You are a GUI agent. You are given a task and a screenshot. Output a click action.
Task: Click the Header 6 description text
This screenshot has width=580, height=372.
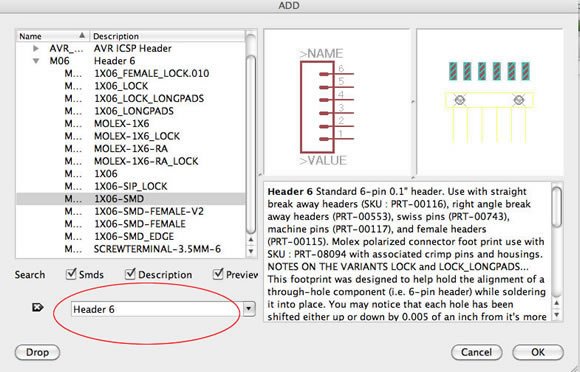(x=407, y=254)
